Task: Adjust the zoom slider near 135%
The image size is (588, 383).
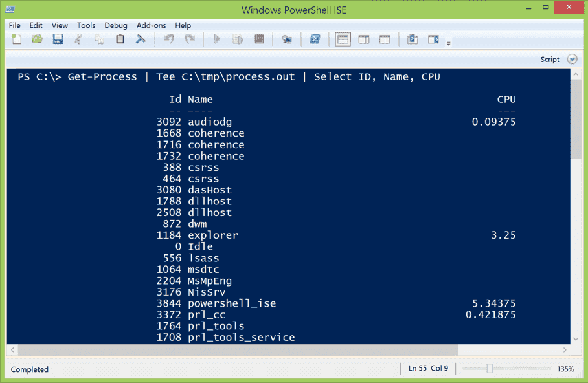Action: (491, 368)
